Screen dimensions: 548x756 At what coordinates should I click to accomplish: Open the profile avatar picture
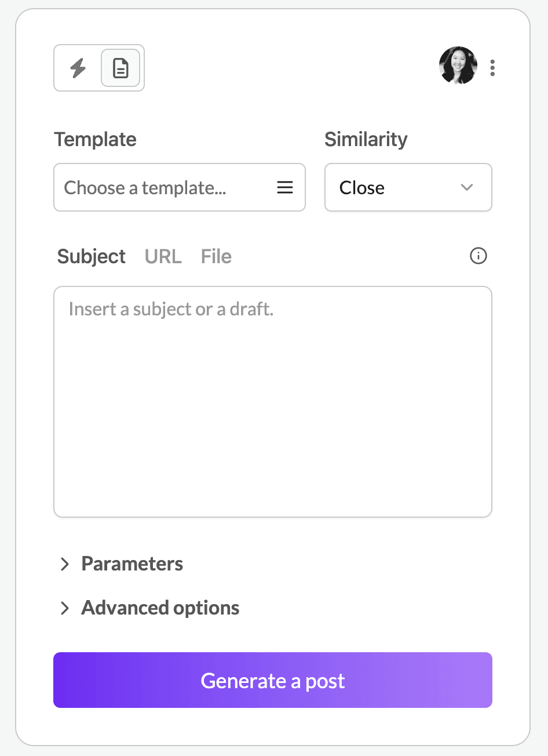pyautogui.click(x=458, y=66)
